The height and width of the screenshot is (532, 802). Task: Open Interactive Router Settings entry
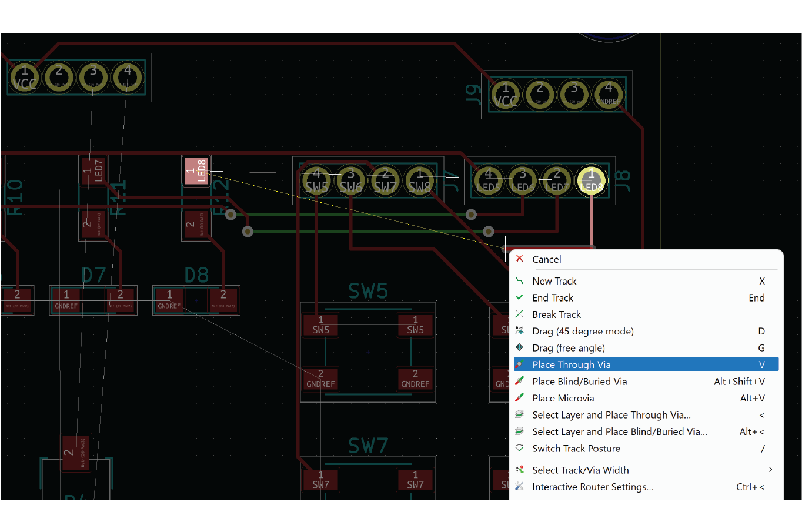click(x=646, y=487)
